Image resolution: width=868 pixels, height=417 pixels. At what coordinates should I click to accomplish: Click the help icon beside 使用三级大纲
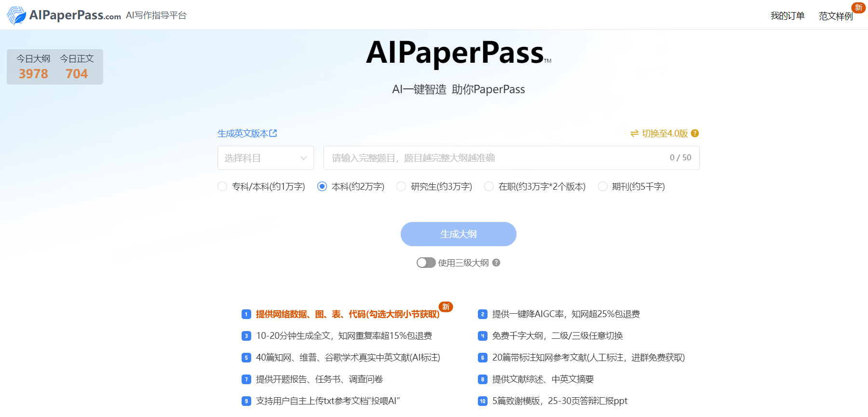click(x=496, y=263)
